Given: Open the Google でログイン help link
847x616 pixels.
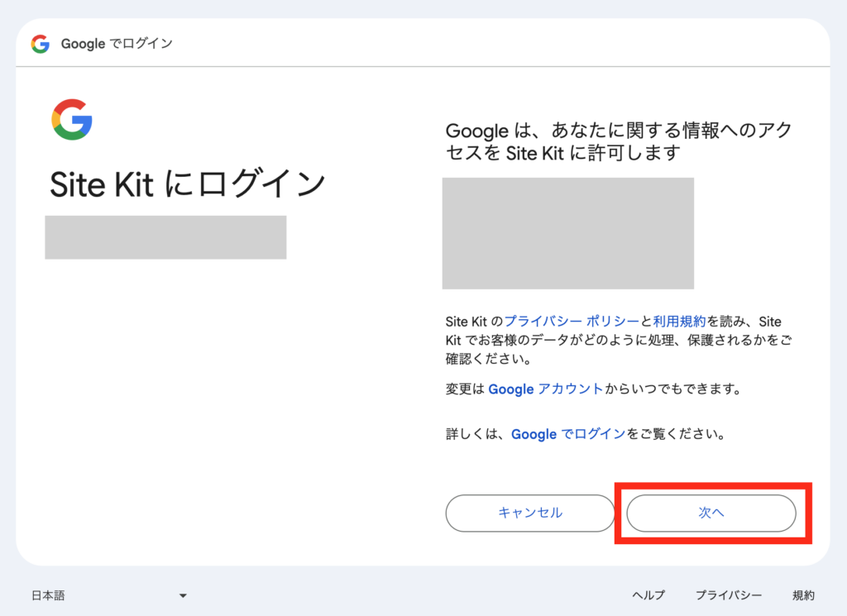Looking at the screenshot, I should pos(568,434).
